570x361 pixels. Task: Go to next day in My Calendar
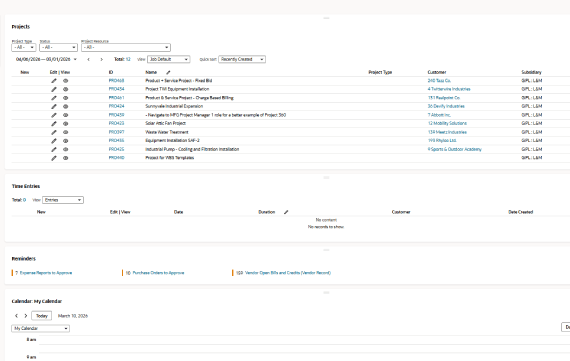pos(25,316)
